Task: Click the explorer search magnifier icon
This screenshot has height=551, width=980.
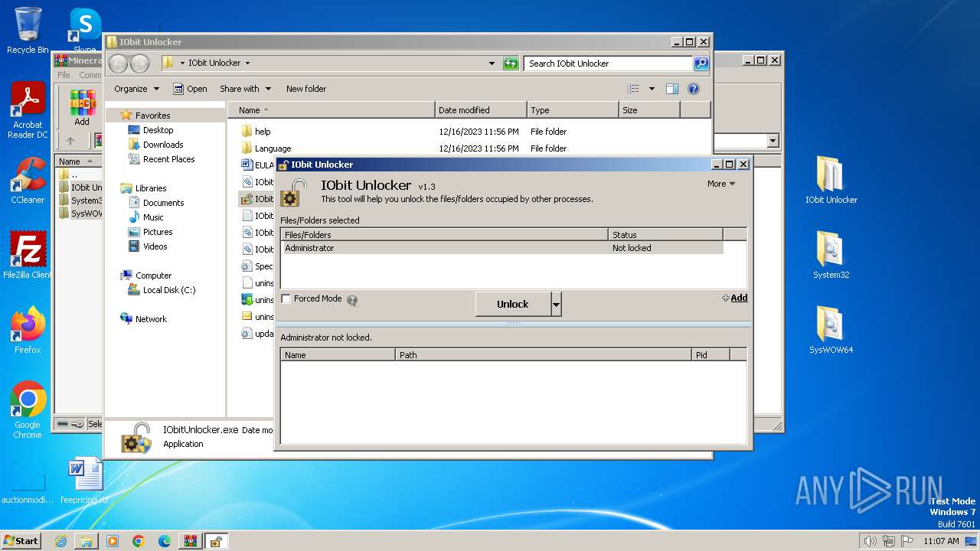Action: click(701, 64)
